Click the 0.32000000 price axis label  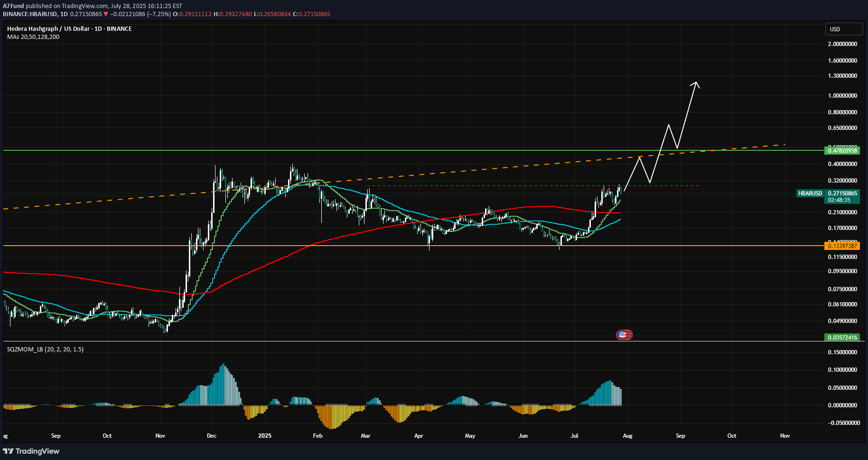tap(842, 180)
